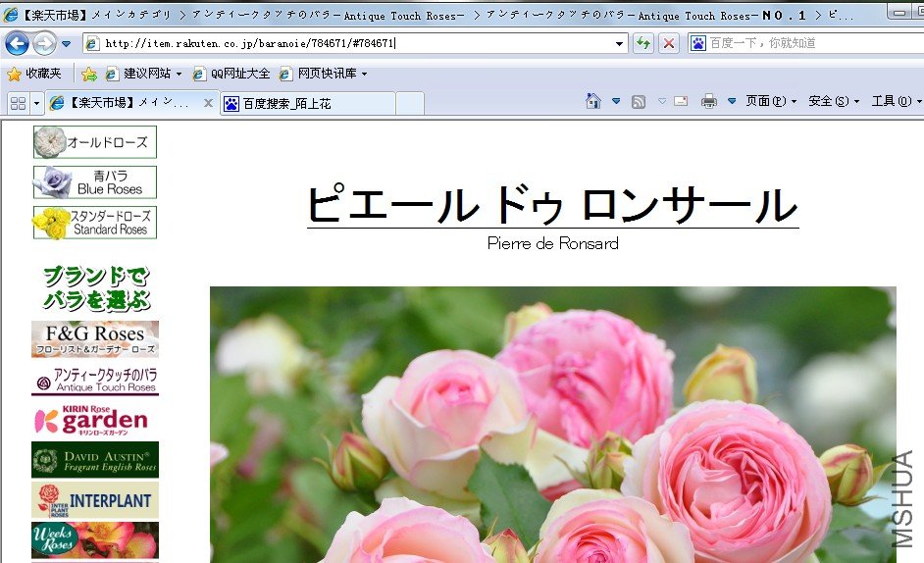This screenshot has width=924, height=563.
Task: Click the Home icon in the command bar
Action: click(x=592, y=101)
